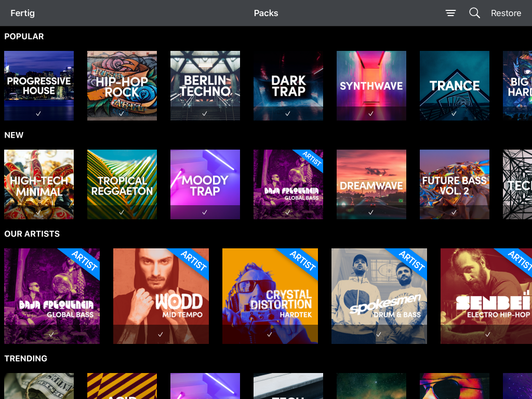Open the filter/sort list icon
This screenshot has width=532, height=399.
[x=450, y=13]
